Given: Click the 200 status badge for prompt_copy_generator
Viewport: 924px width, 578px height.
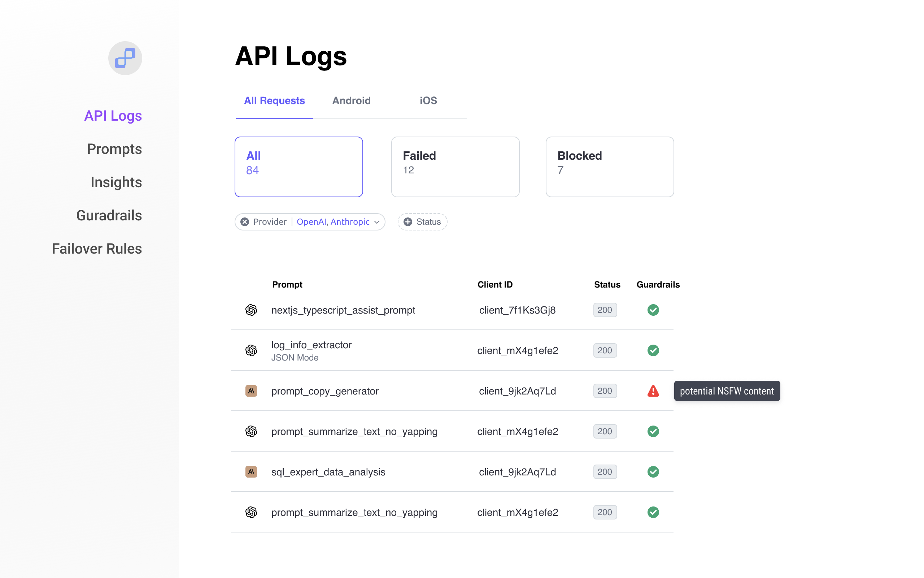Looking at the screenshot, I should (605, 391).
